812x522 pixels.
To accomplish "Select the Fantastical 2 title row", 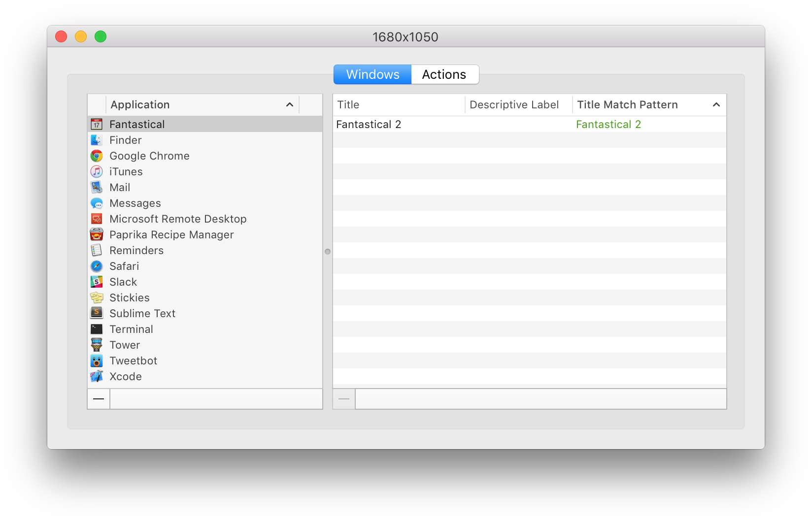I will click(369, 124).
